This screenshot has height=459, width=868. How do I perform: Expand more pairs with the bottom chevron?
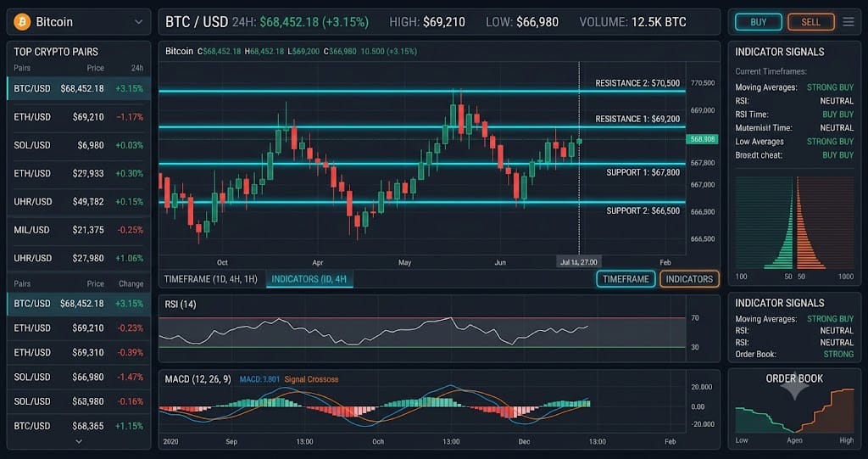[79, 442]
